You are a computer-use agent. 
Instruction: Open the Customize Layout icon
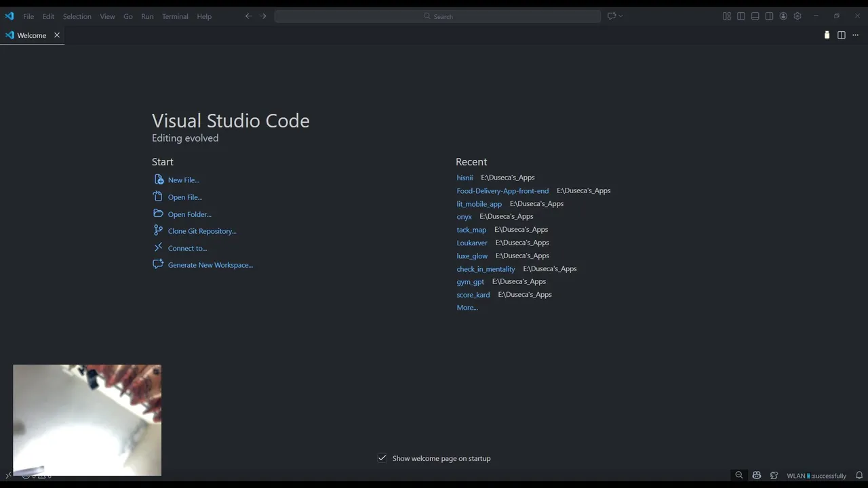click(x=727, y=16)
